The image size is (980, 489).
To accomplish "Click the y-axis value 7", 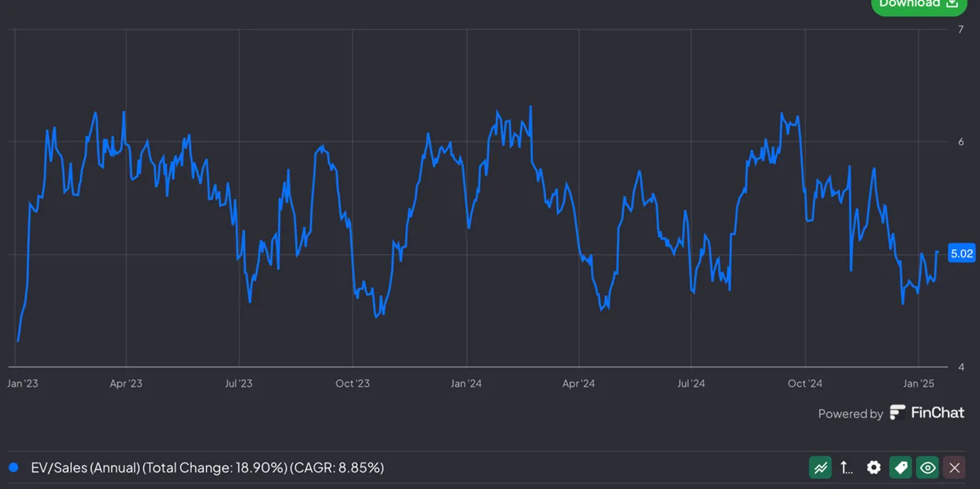I will point(961,29).
